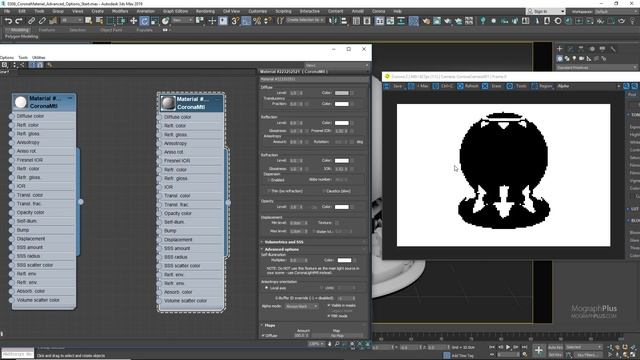Open the Workspaces dropdown

(x=617, y=11)
